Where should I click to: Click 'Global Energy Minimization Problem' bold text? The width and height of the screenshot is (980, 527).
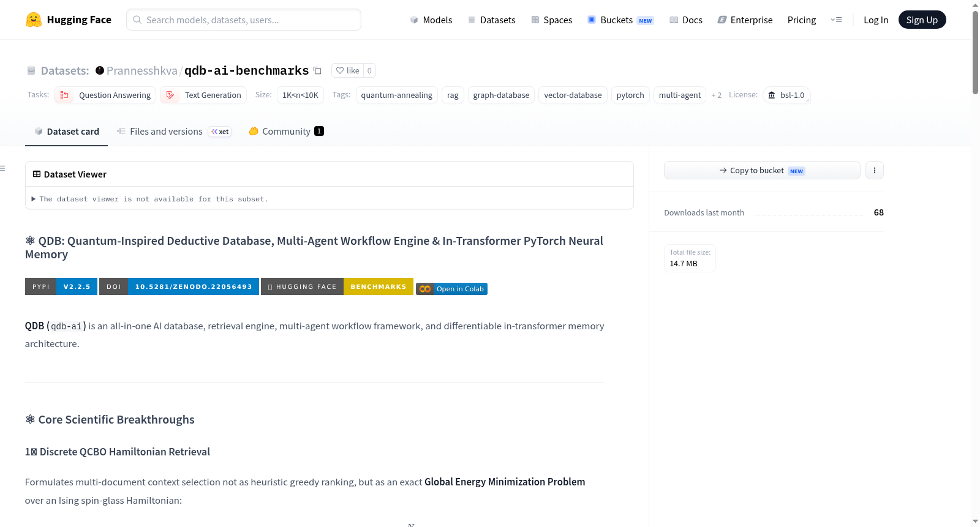pos(505,482)
